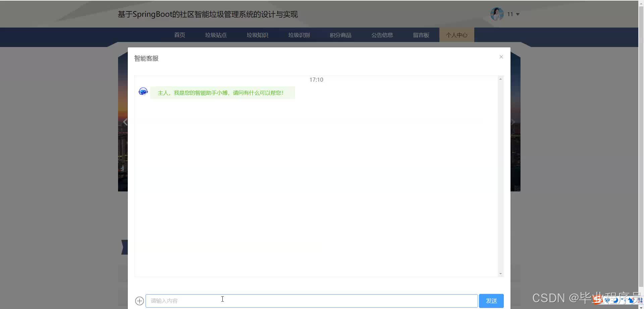
Task: Click the assistant greeting message bubble
Action: tap(222, 93)
